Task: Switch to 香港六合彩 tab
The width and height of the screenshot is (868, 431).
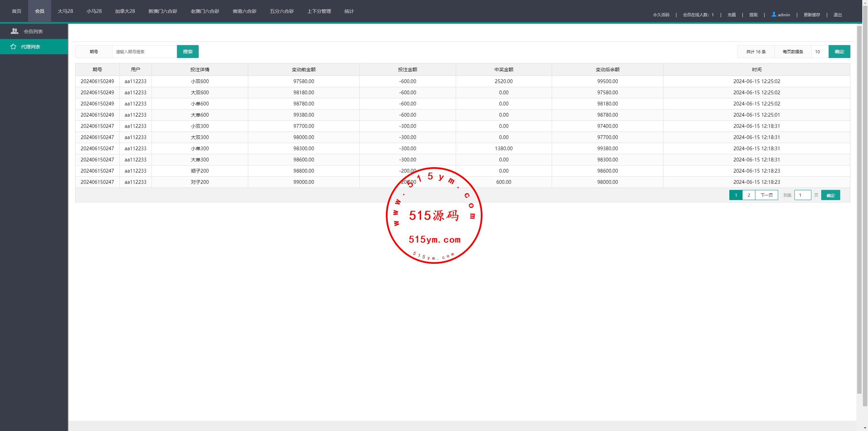Action: point(244,11)
